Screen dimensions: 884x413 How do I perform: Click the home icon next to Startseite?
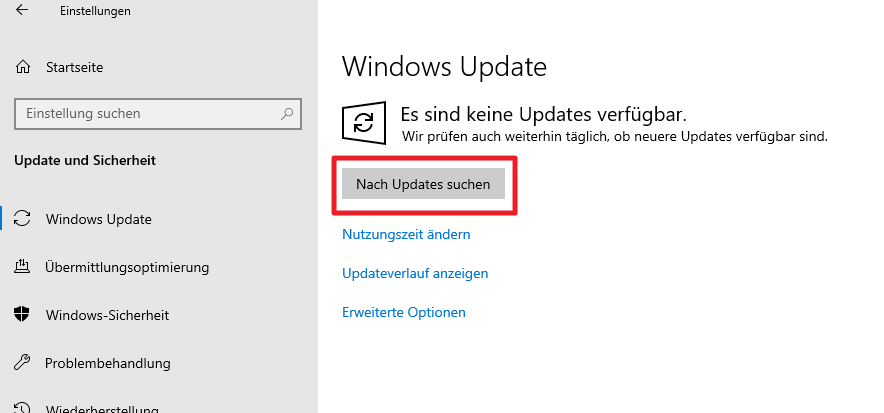[23, 67]
